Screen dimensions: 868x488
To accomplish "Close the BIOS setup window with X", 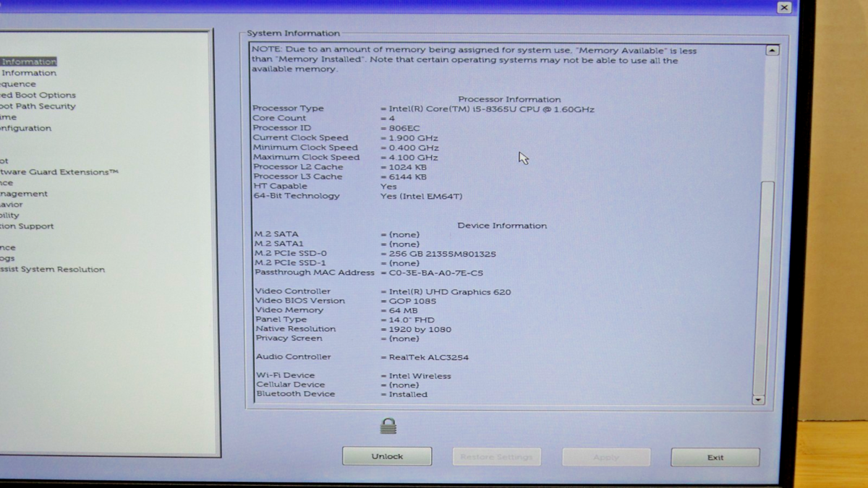I will [784, 7].
